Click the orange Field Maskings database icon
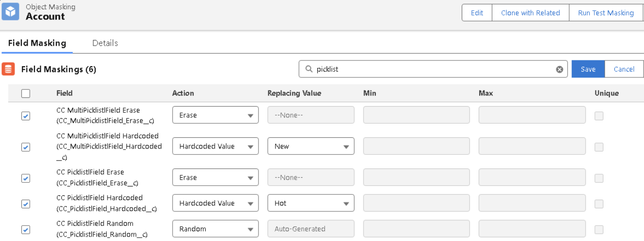Viewport: 644px width, 241px height. pyautogui.click(x=8, y=69)
